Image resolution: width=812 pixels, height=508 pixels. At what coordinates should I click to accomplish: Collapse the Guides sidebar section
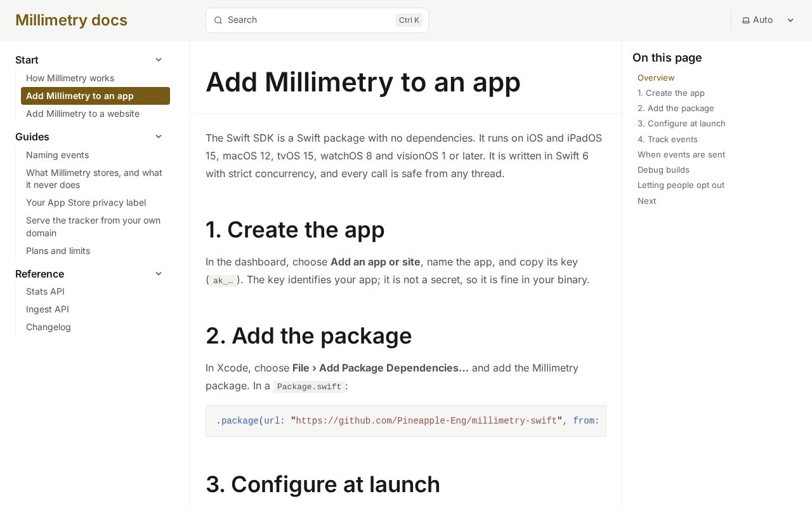pos(159,137)
